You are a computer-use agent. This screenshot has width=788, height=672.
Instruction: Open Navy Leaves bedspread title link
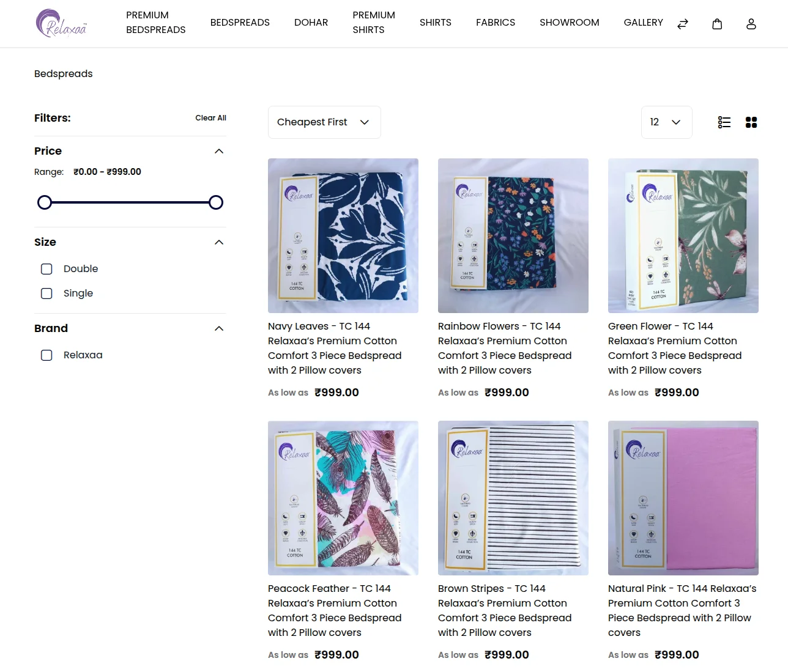[x=335, y=349]
